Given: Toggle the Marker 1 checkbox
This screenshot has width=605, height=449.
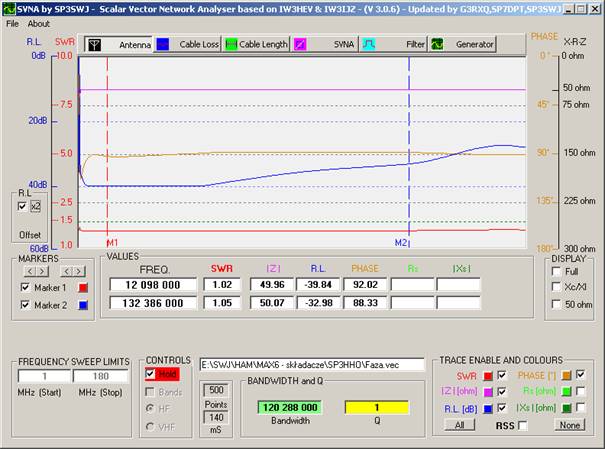Looking at the screenshot, I should [26, 288].
